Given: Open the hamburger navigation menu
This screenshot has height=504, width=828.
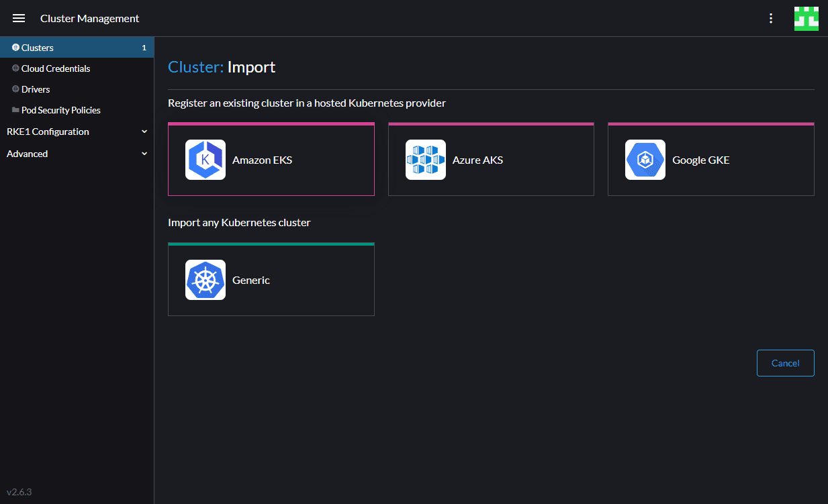Looking at the screenshot, I should click(x=19, y=18).
